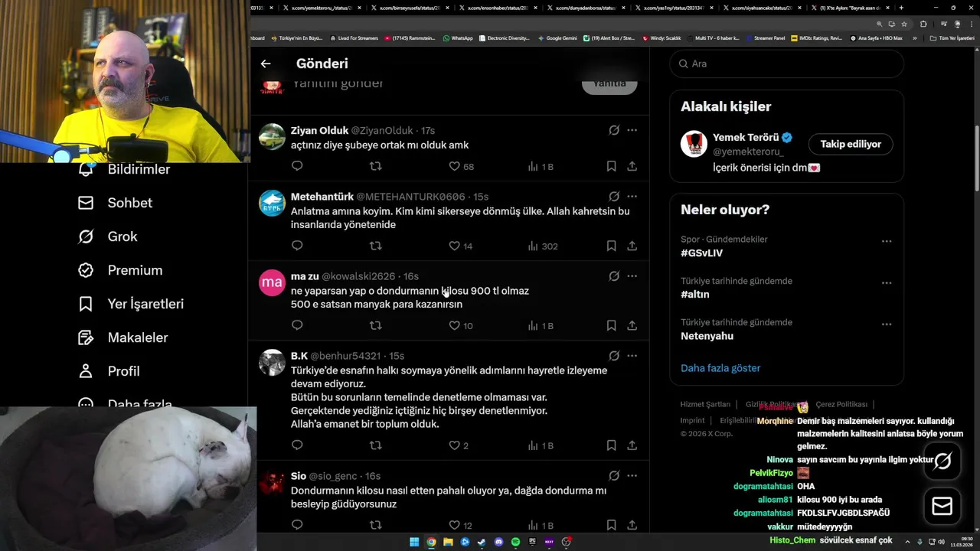Image resolution: width=980 pixels, height=551 pixels.
Task: Open Grok explain on Ziyan Olduk's comment
Action: coord(614,130)
